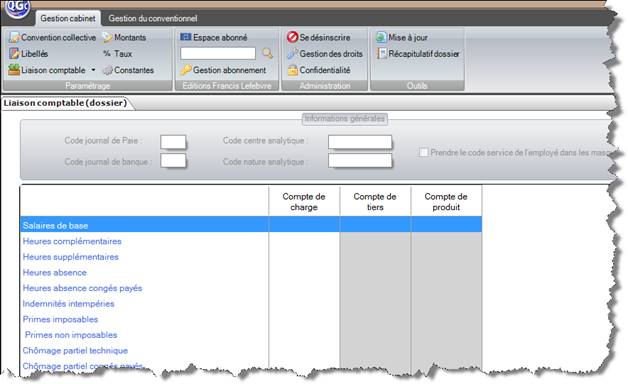Click the QGC application logo button
The image size is (628, 384).
pos(18,8)
